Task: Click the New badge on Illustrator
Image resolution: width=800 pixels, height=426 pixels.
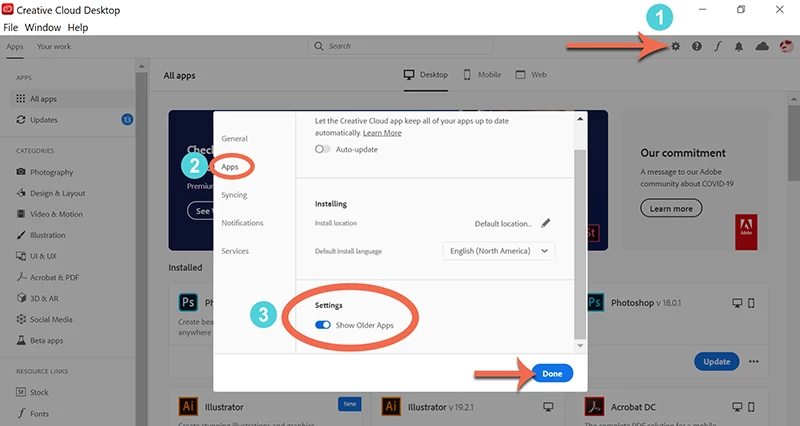Action: coord(349,404)
